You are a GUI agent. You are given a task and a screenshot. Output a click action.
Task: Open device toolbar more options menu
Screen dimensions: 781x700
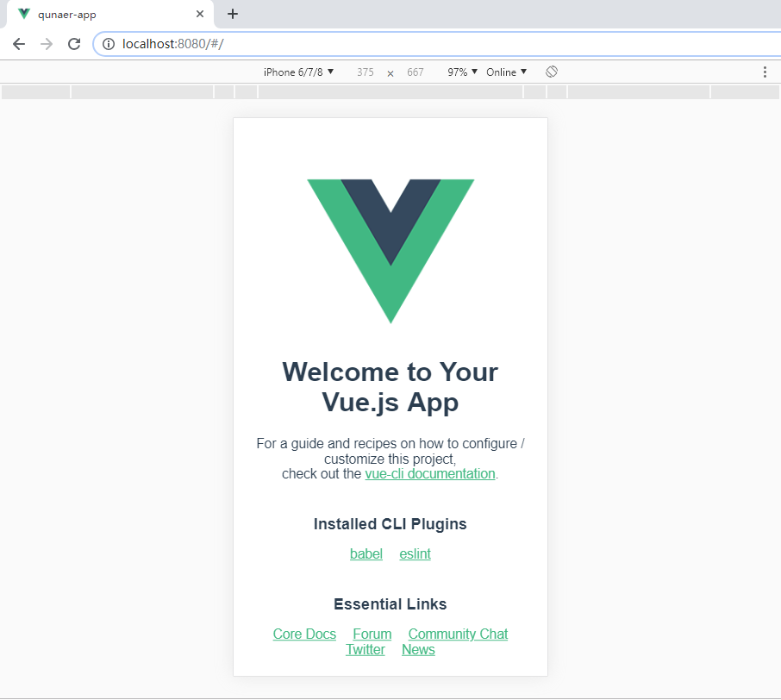click(x=765, y=72)
